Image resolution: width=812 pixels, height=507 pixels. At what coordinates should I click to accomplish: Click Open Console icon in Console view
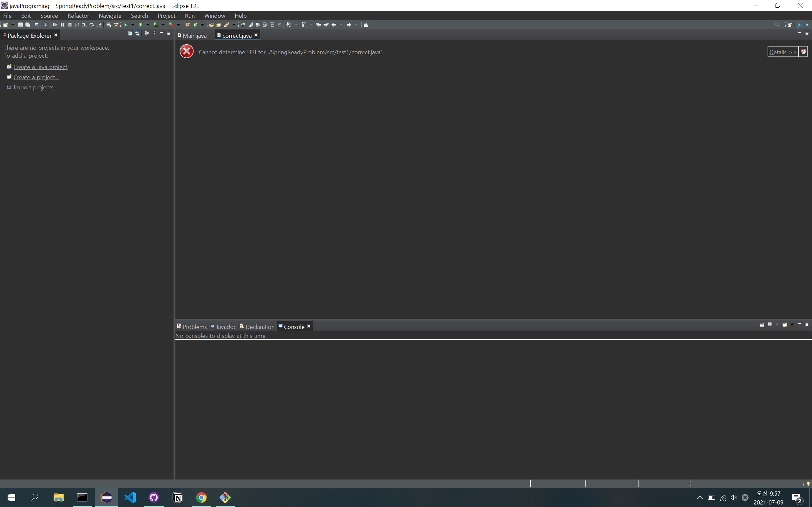(x=785, y=324)
